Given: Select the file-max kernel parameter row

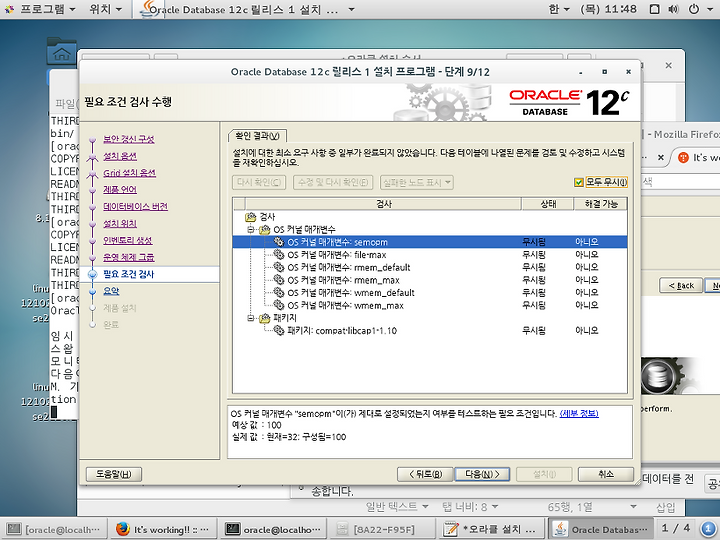Looking at the screenshot, I should [429, 254].
